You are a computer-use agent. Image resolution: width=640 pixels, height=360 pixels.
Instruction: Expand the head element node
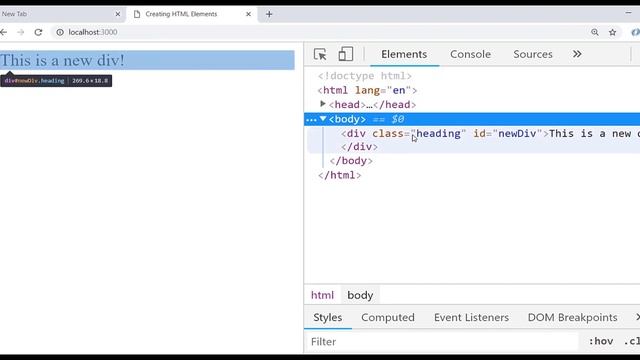tap(322, 104)
